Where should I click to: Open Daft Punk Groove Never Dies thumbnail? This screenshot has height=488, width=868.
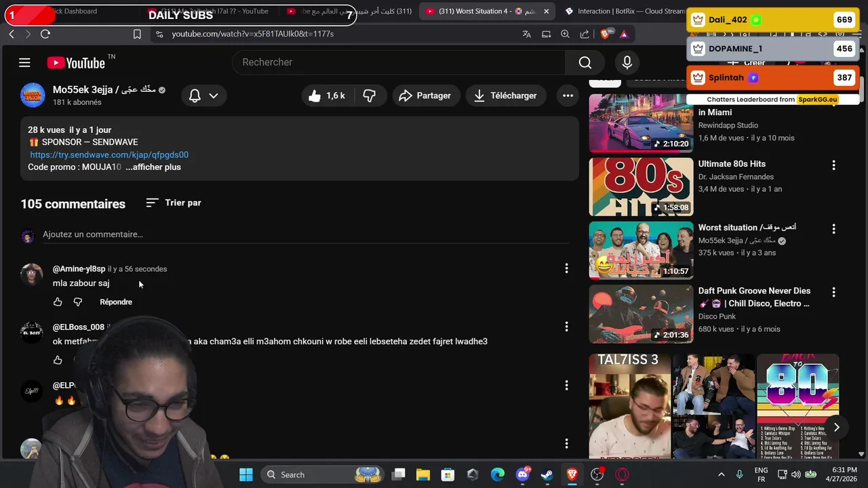641,314
